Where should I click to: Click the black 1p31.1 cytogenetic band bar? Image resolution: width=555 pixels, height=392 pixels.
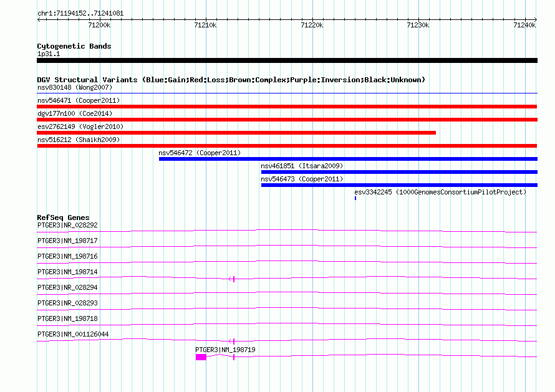(x=287, y=60)
